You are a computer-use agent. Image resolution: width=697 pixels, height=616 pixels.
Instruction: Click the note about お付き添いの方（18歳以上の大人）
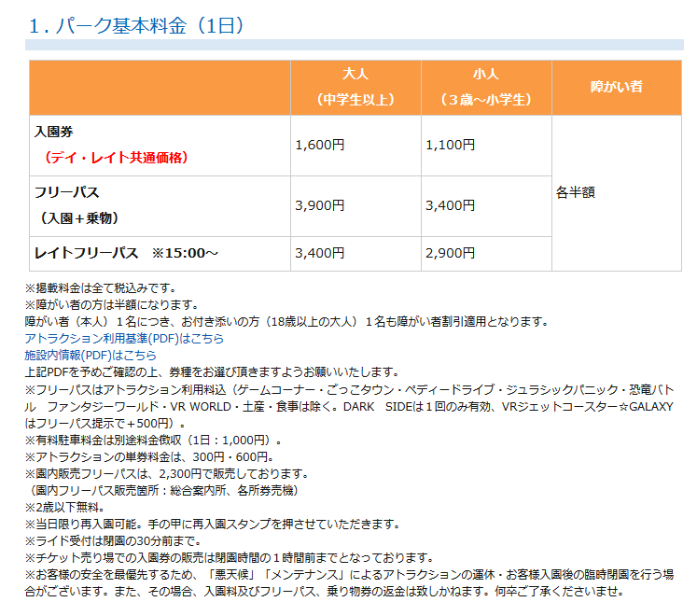click(288, 322)
